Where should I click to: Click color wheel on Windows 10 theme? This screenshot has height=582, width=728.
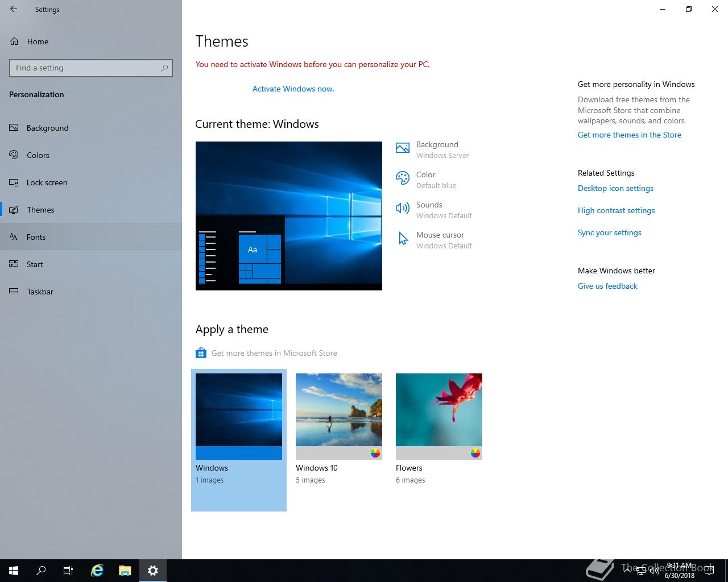click(375, 453)
